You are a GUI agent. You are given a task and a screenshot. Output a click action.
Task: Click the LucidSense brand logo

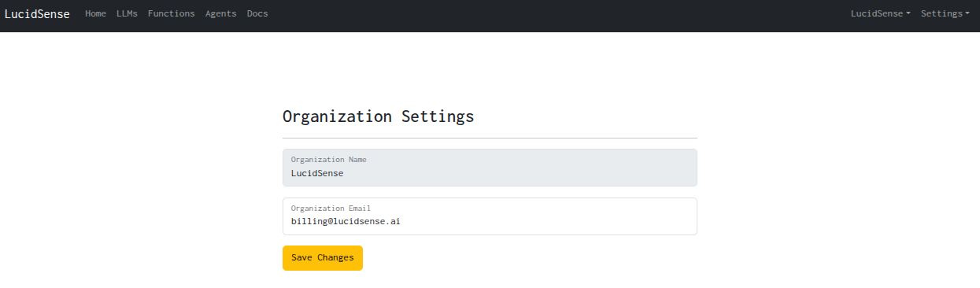pos(37,13)
